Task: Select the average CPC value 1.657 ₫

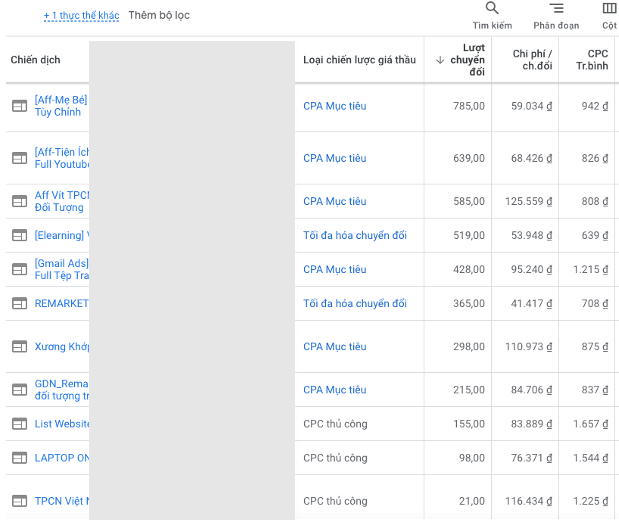Action: pos(591,424)
